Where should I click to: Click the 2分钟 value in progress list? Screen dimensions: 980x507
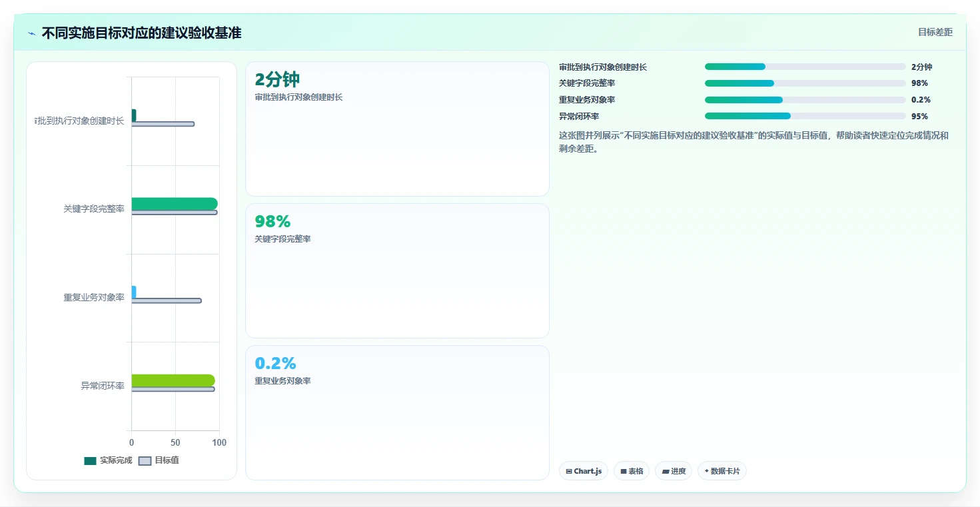921,67
